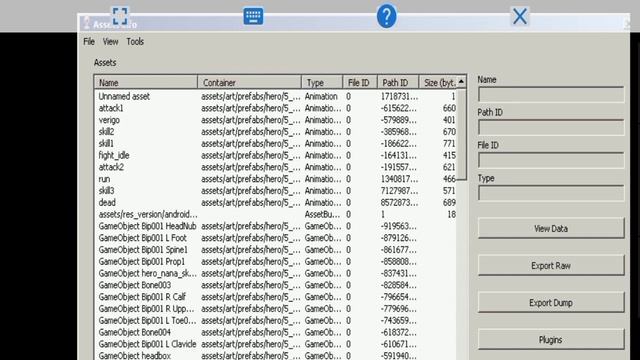
Task: Click the size value "660"
Action: pos(449,108)
